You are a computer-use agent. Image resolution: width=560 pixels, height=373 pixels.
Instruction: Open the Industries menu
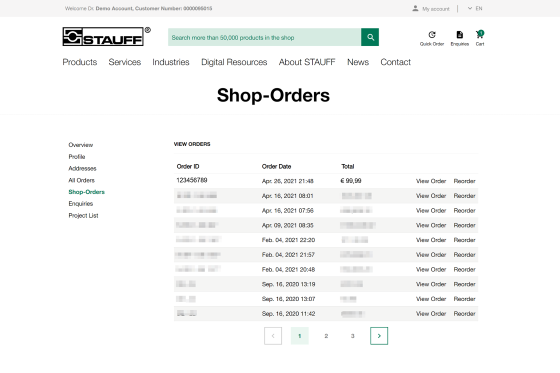click(x=171, y=62)
